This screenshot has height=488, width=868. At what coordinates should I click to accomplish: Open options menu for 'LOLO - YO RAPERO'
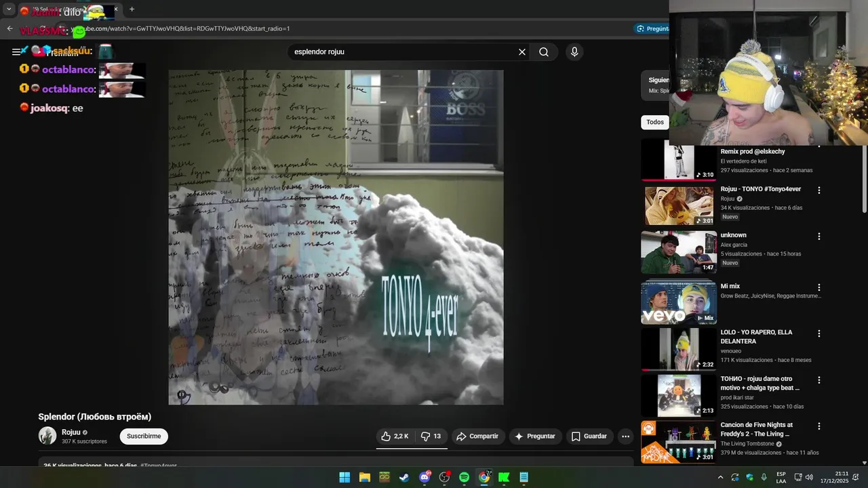point(819,333)
